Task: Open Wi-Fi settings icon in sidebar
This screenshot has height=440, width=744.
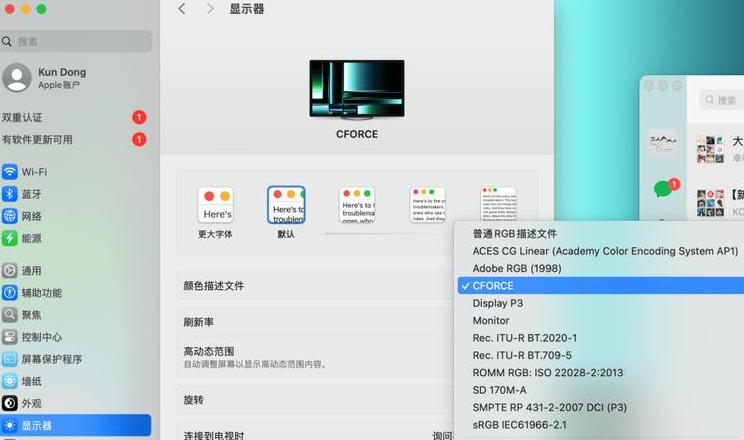Action: pyautogui.click(x=10, y=172)
